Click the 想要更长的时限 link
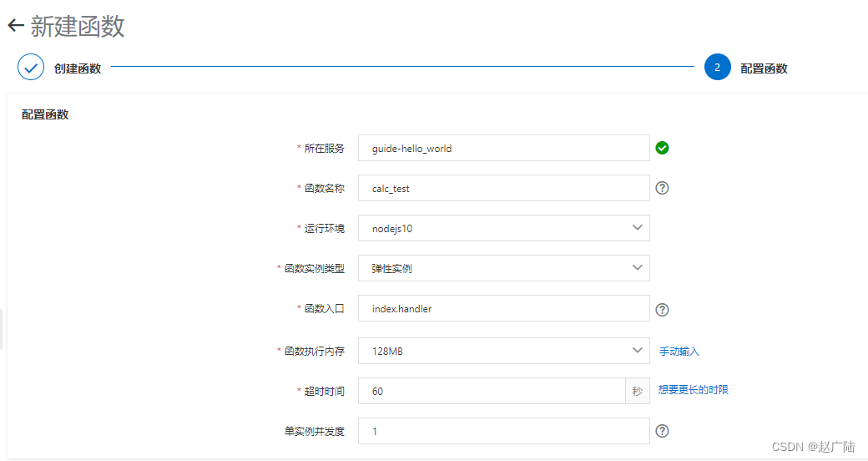868x461 pixels. [693, 389]
